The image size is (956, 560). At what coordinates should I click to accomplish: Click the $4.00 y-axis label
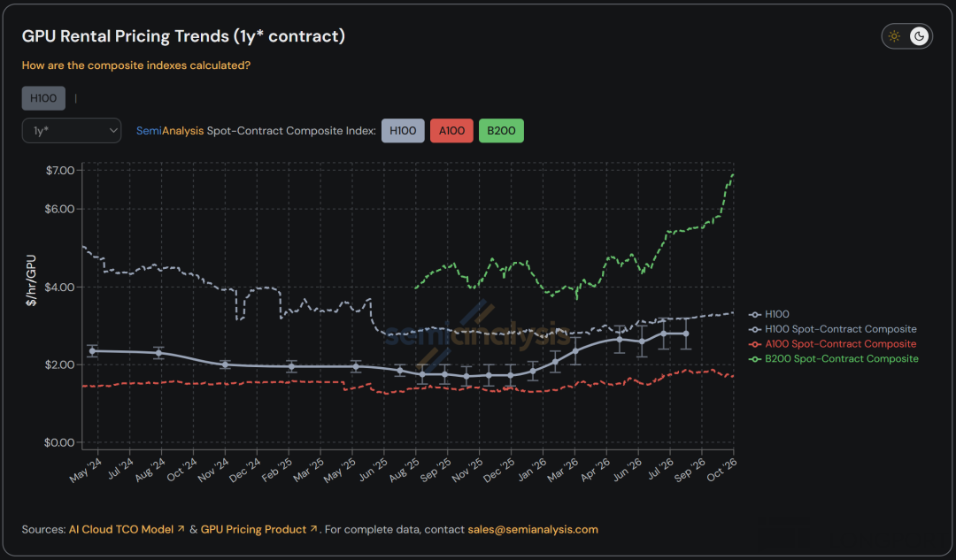(60, 287)
